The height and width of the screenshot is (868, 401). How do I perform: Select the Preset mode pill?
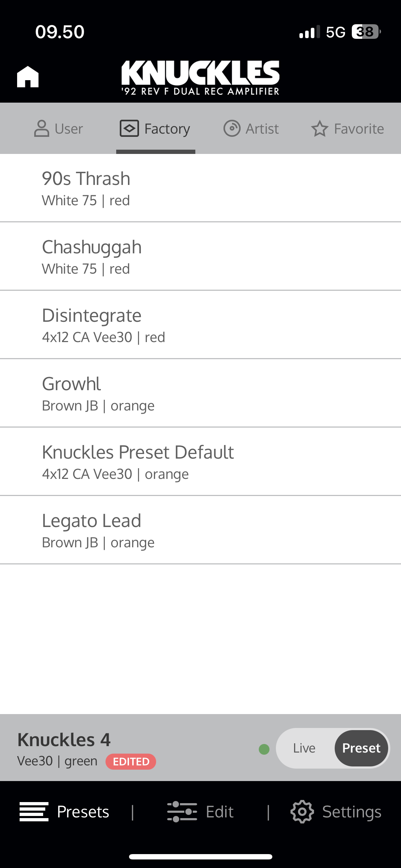pos(361,748)
